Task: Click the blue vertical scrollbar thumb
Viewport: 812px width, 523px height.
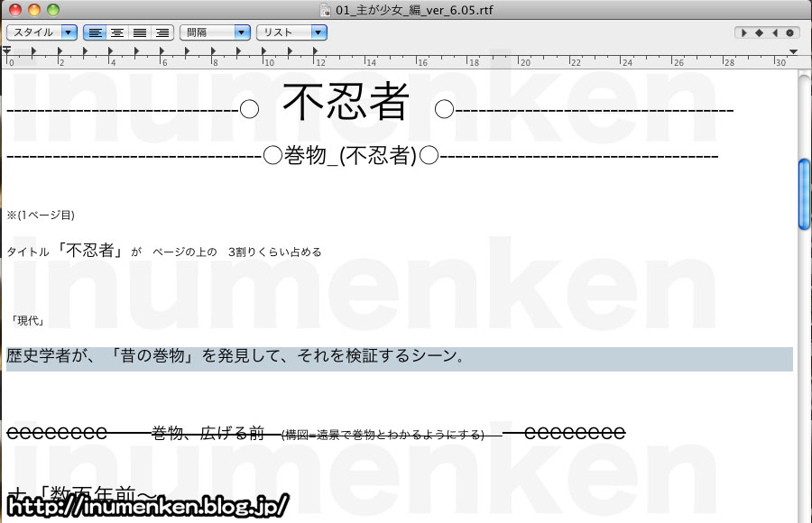Action: 804,194
